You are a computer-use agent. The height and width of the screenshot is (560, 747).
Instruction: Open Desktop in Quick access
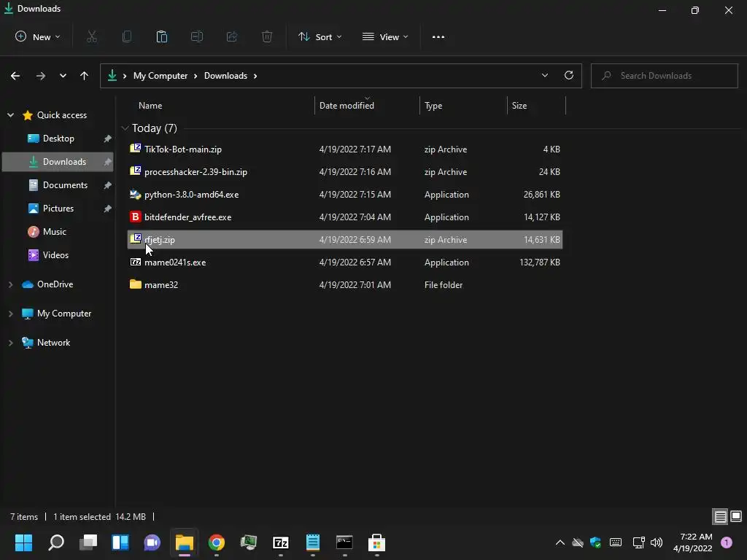[x=58, y=139]
